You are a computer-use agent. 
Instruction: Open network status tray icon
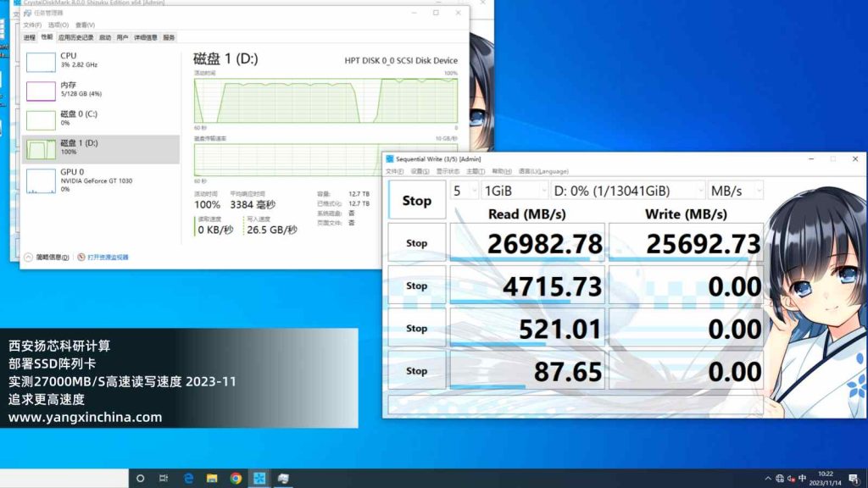tap(780, 479)
